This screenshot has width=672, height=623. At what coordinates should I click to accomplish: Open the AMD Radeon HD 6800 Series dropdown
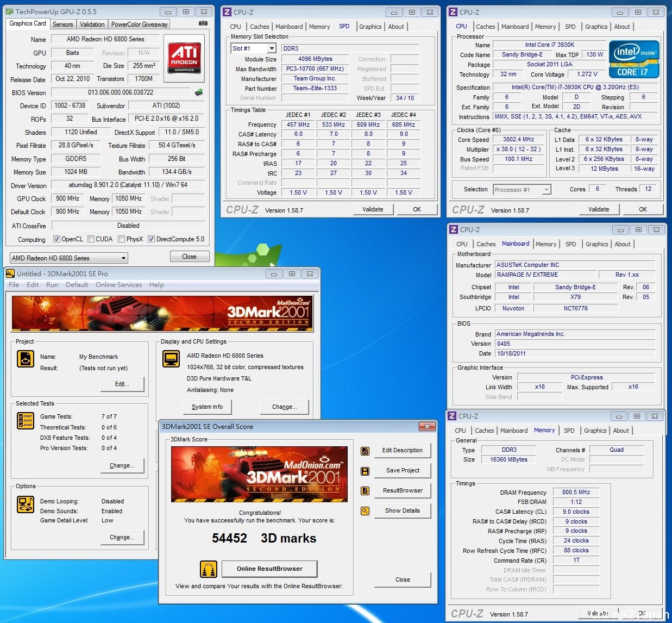(x=69, y=258)
